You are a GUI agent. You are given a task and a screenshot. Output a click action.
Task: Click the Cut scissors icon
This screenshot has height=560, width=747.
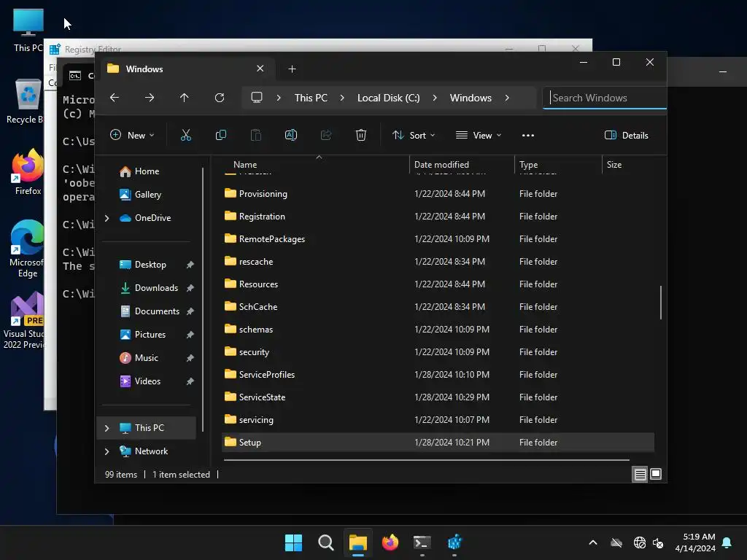(186, 135)
